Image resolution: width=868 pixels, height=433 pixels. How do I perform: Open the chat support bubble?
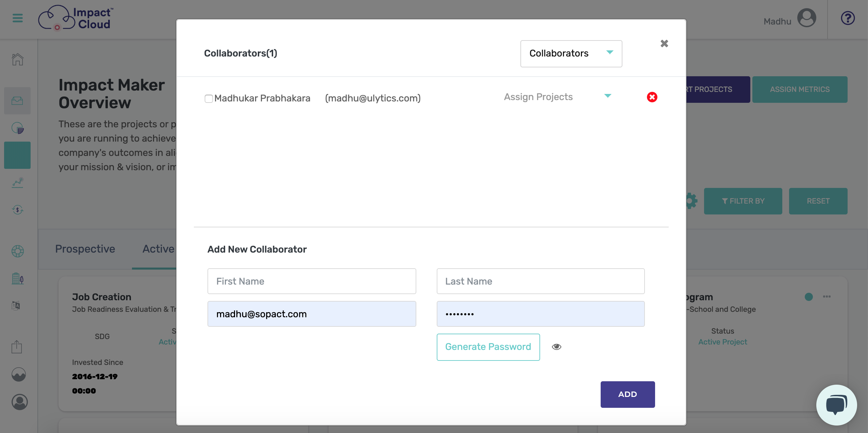[x=837, y=405]
